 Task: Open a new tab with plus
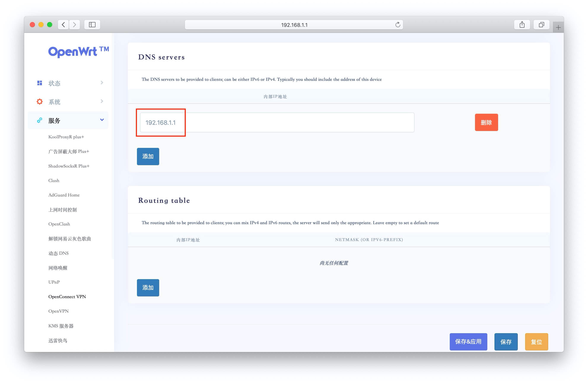(x=558, y=27)
